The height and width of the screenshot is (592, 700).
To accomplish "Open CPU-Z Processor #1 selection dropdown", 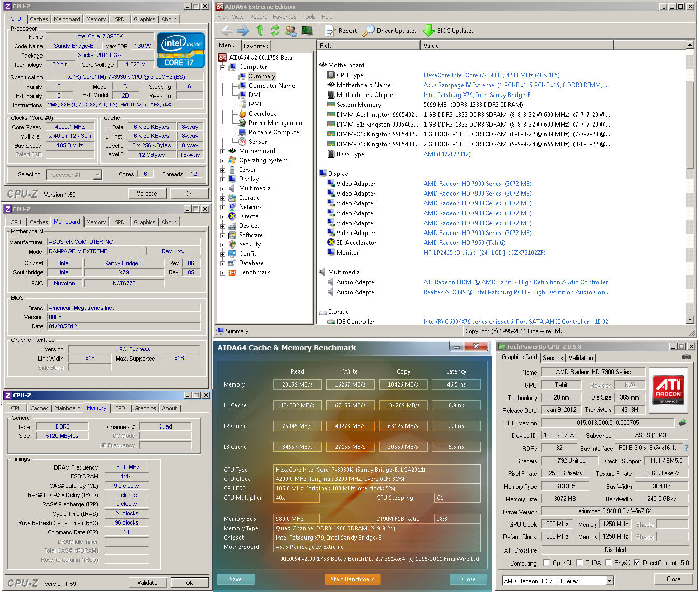I will pos(97,175).
